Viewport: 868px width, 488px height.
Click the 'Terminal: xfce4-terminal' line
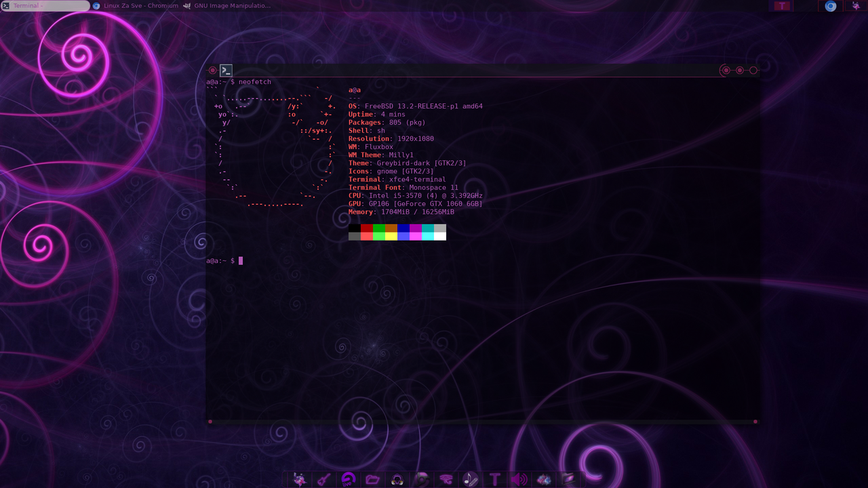(x=397, y=180)
